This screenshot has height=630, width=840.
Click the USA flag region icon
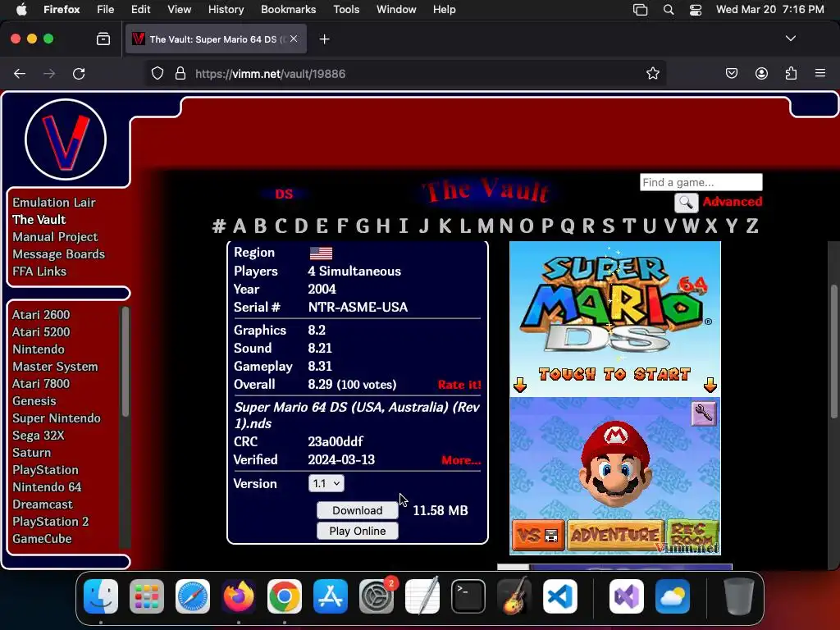pyautogui.click(x=321, y=253)
